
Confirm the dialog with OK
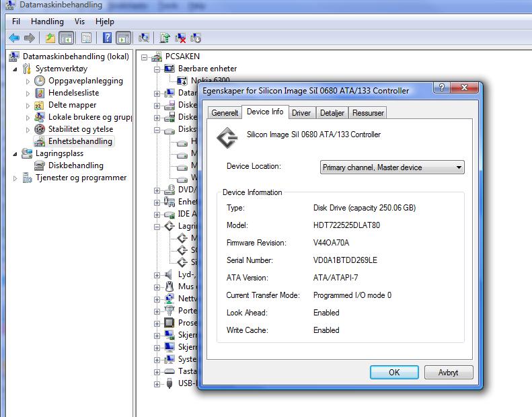click(394, 372)
